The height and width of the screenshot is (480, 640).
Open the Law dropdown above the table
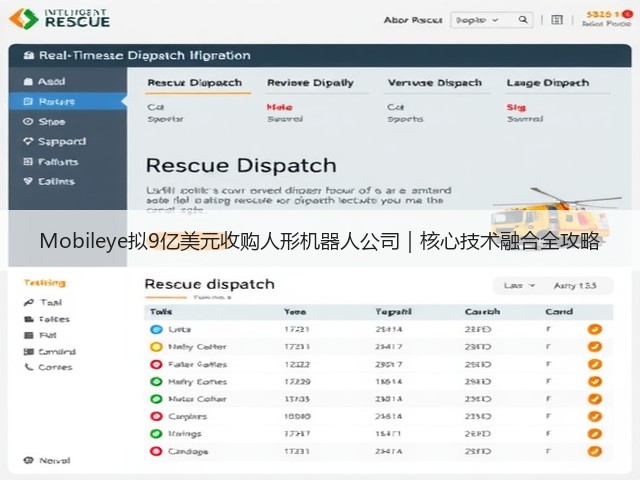519,285
